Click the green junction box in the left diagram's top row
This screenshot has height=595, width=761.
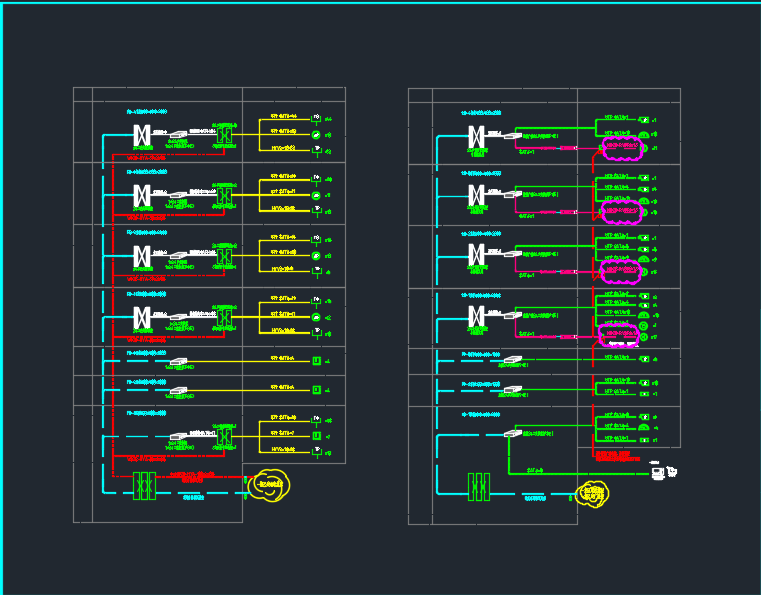coord(224,134)
